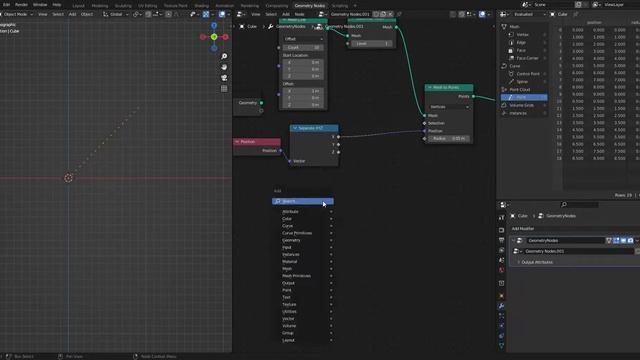This screenshot has width=640, height=360.
Task: Click GeometryNodes modifier name field
Action: (x=565, y=240)
